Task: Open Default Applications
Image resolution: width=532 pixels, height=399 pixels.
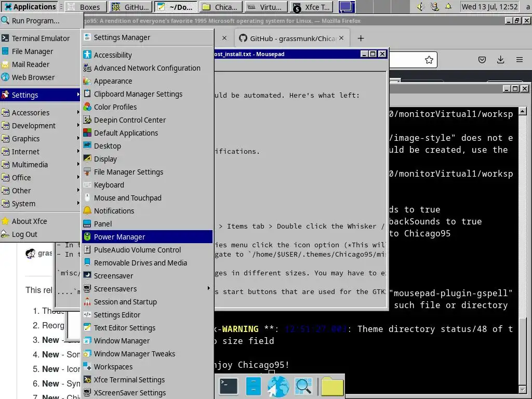Action: click(147, 133)
